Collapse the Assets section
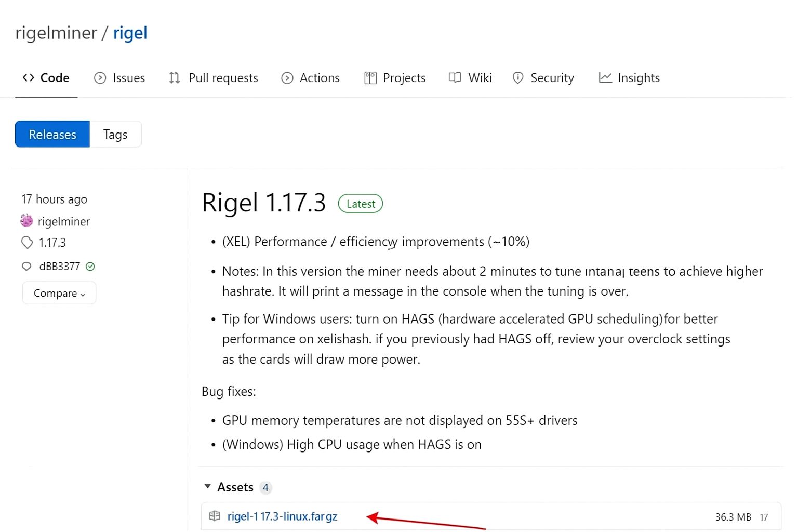This screenshot has height=532, width=798. click(x=207, y=487)
